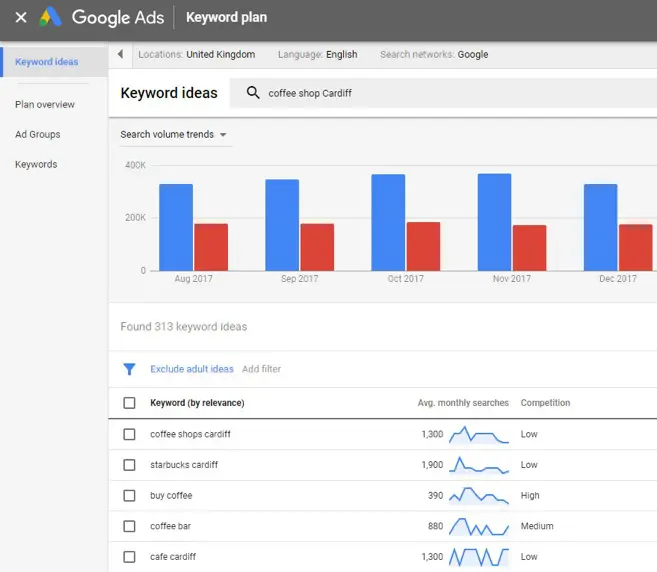Viewport: 657px width, 572px height.
Task: Click keyword text 'buy coffee'
Action: 171,495
